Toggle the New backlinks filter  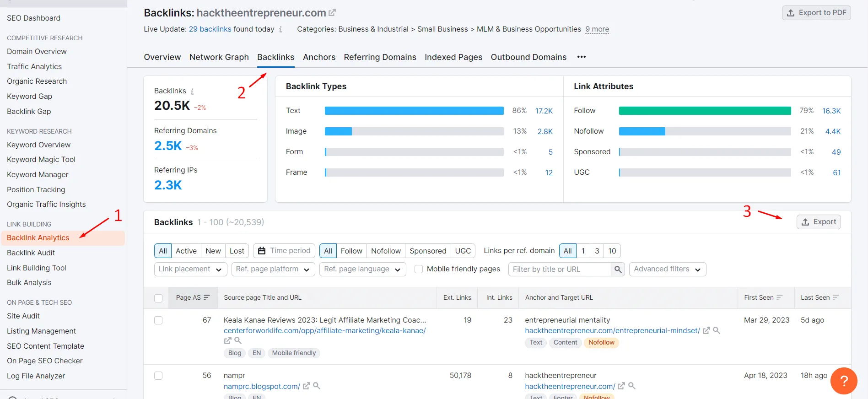(213, 251)
